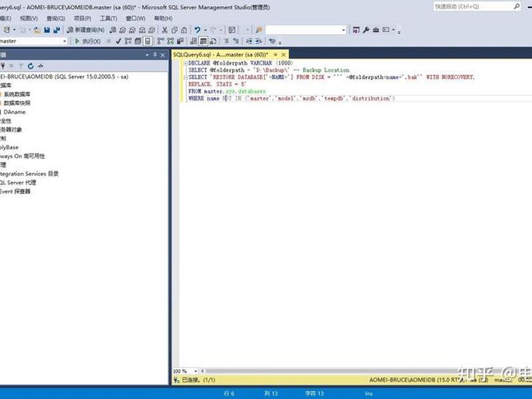532x399 pixels.
Task: Open the empty search combo box in toolbar
Action: click(x=306, y=30)
